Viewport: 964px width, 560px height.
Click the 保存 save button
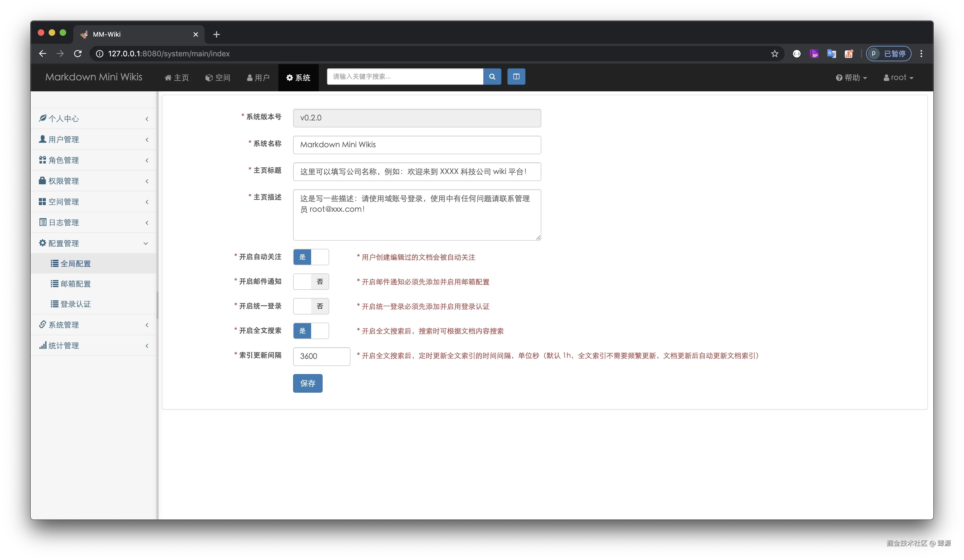(x=308, y=383)
